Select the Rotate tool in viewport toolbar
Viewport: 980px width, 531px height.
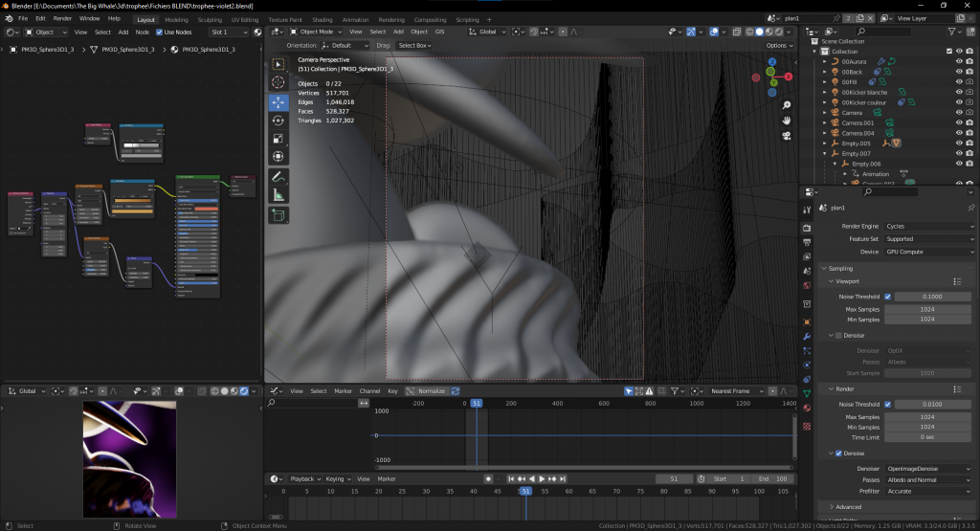click(278, 120)
